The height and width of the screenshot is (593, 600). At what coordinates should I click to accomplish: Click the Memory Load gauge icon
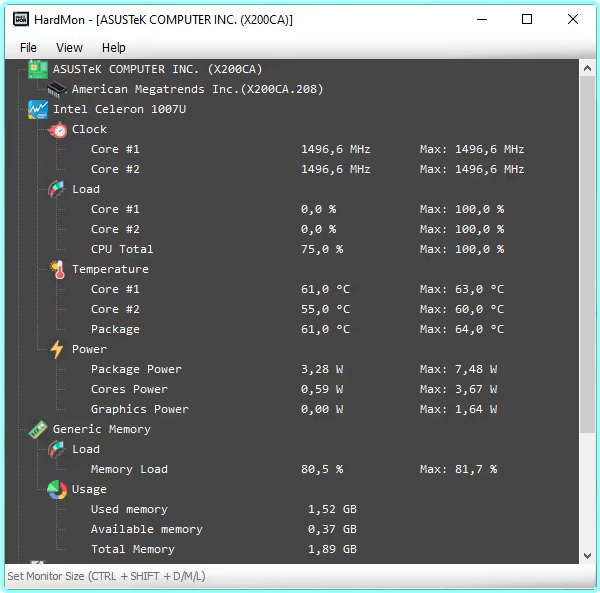[x=57, y=449]
